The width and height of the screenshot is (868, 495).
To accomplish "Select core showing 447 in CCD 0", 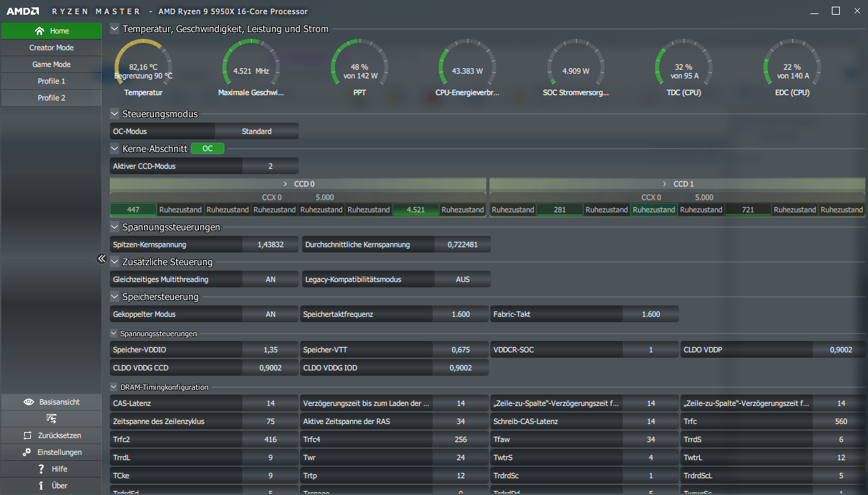I will [x=133, y=210].
